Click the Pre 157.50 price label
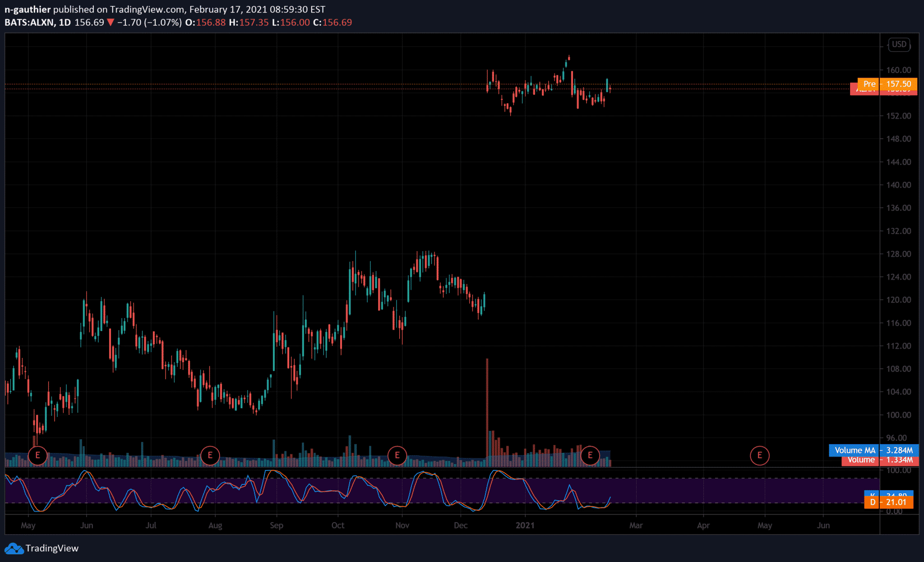The width and height of the screenshot is (924, 562). [x=887, y=84]
